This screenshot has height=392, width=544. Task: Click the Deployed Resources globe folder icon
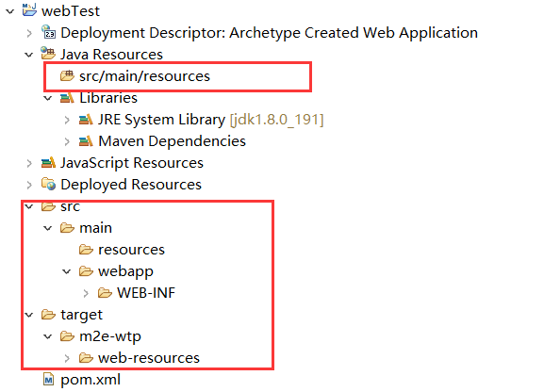[48, 184]
